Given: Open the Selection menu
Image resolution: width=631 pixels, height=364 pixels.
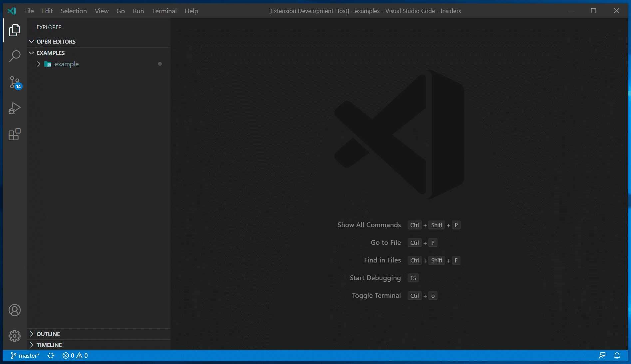Looking at the screenshot, I should [74, 11].
